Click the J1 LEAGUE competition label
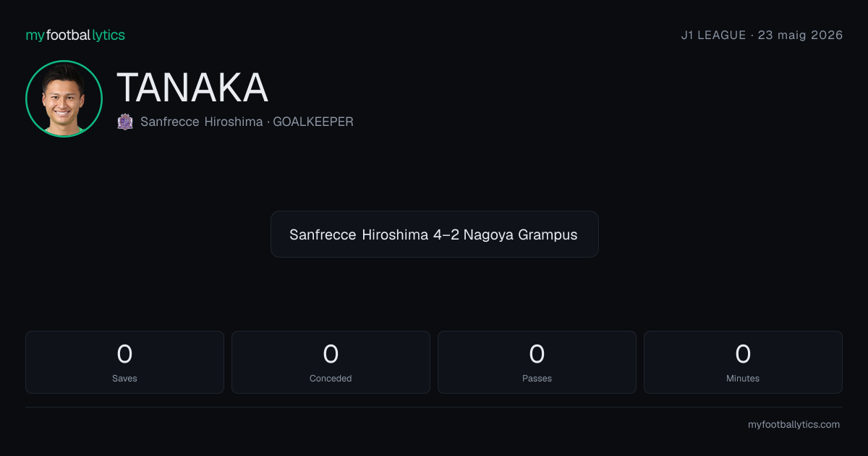Viewport: 868px width, 456px height. 713,35
